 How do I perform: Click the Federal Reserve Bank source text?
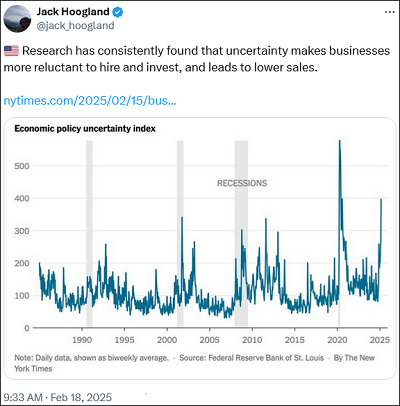click(x=251, y=358)
